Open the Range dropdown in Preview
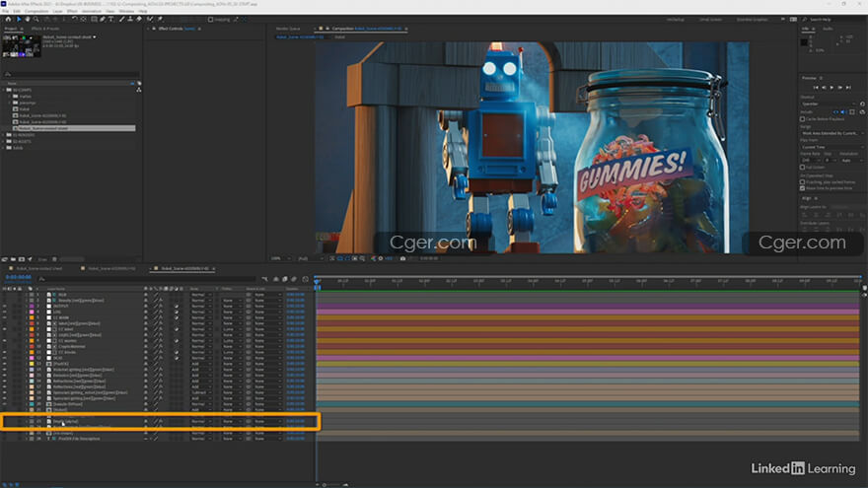868x488 pixels. [x=832, y=133]
